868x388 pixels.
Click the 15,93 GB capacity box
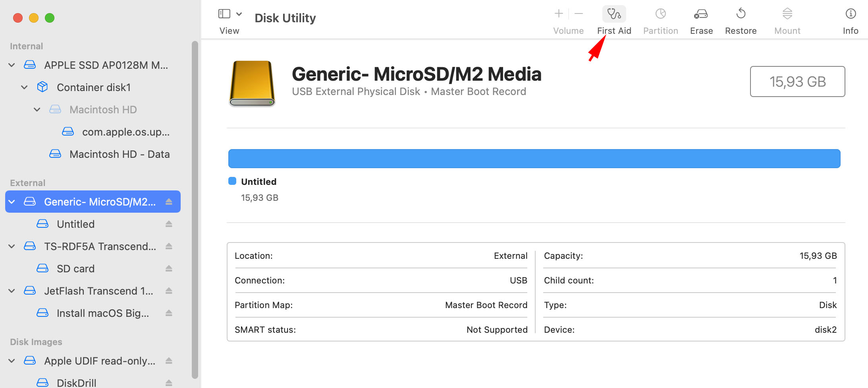click(x=797, y=81)
